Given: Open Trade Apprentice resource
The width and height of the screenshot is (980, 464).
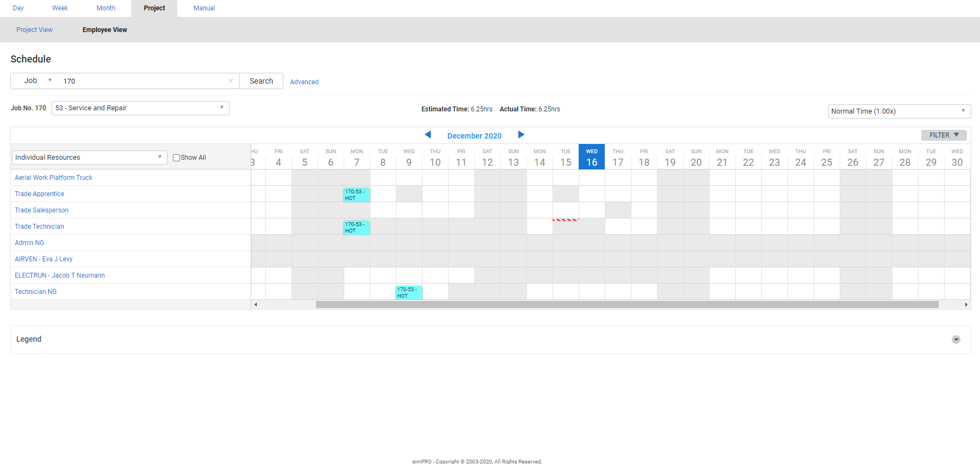Looking at the screenshot, I should [39, 194].
